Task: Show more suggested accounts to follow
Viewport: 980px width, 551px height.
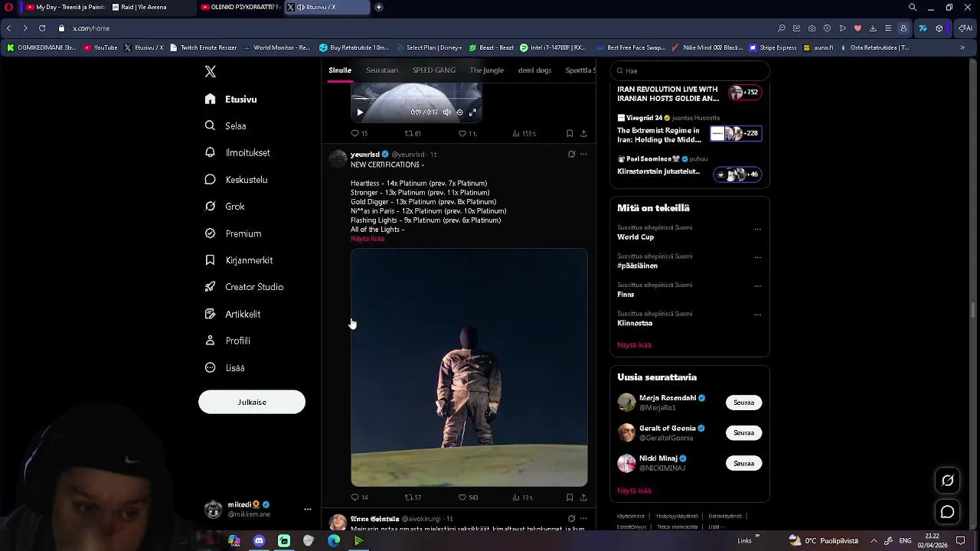Action: click(x=634, y=491)
